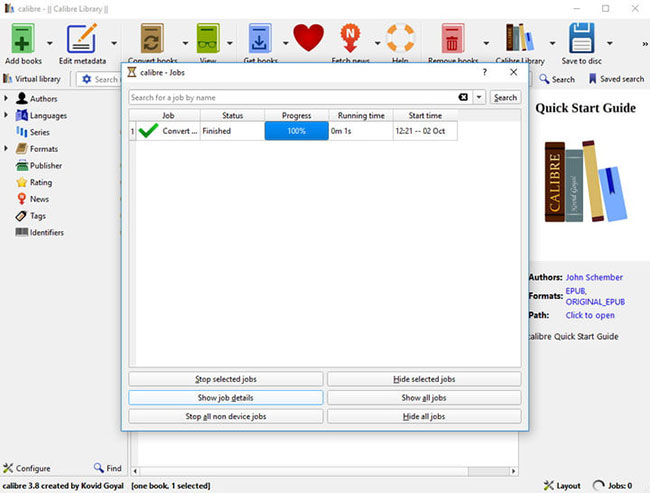Click the Add books toolbar icon
Screen dimensions: 650x493
22,39
